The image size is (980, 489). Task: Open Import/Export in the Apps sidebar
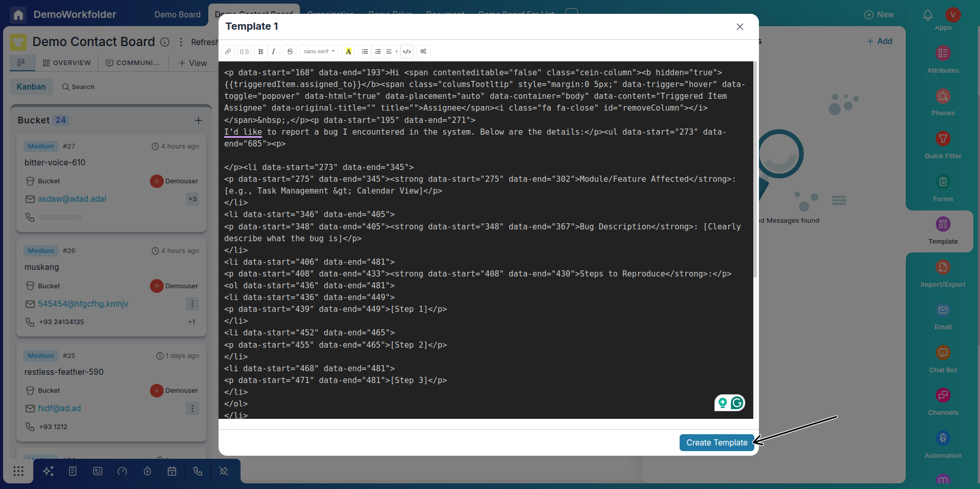tap(943, 274)
